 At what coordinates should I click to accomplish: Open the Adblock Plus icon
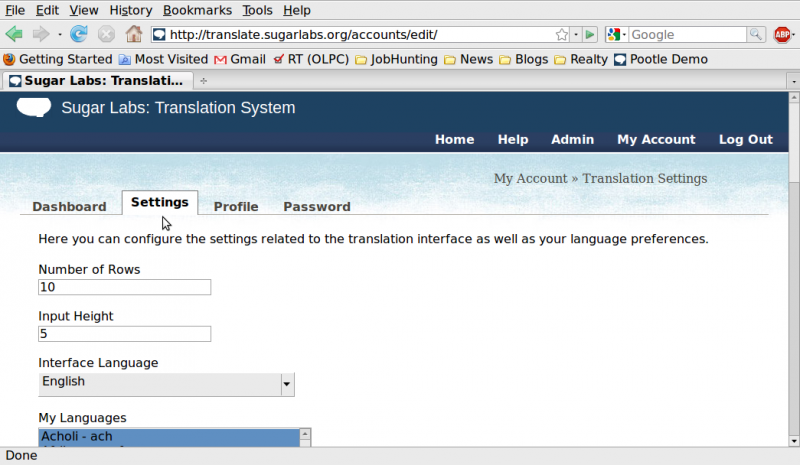tap(783, 35)
